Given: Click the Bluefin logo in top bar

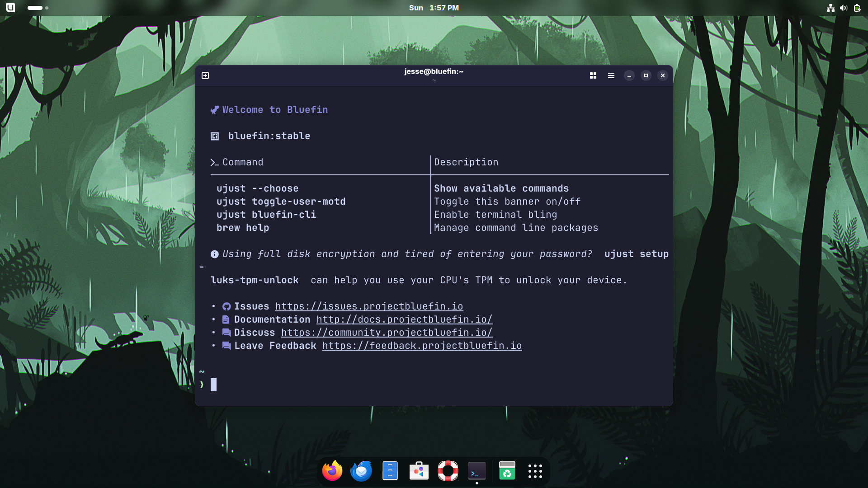Looking at the screenshot, I should (x=10, y=8).
